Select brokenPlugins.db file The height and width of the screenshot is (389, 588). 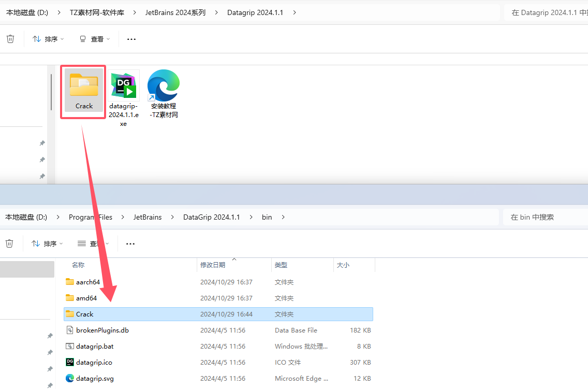218,330
